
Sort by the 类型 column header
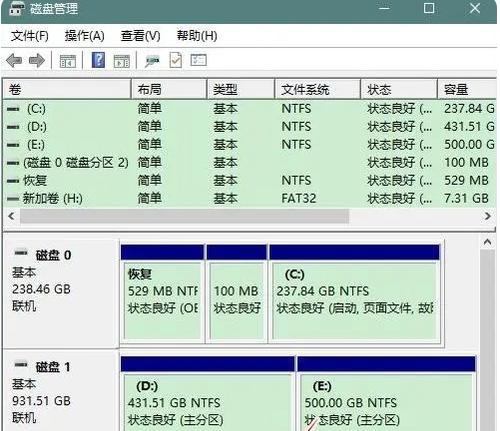point(241,89)
